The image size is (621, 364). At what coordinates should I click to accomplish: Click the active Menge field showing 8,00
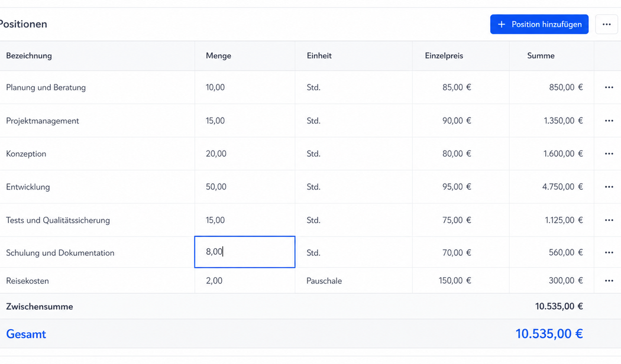click(245, 252)
